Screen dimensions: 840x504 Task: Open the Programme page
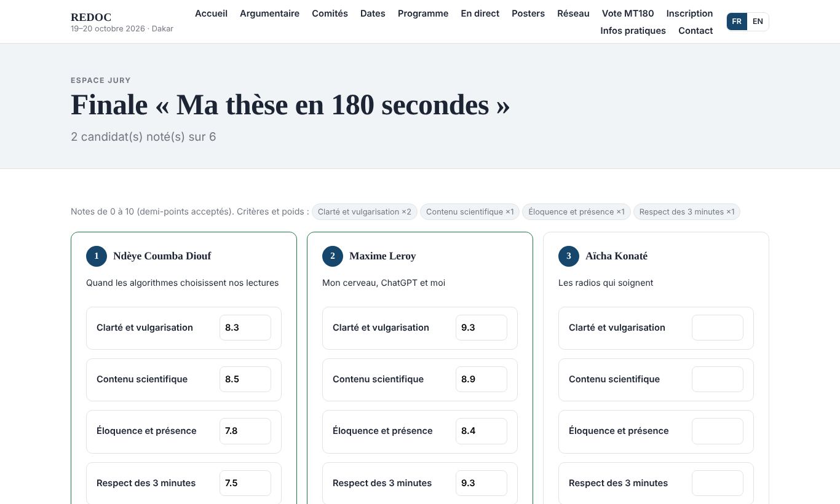[423, 14]
